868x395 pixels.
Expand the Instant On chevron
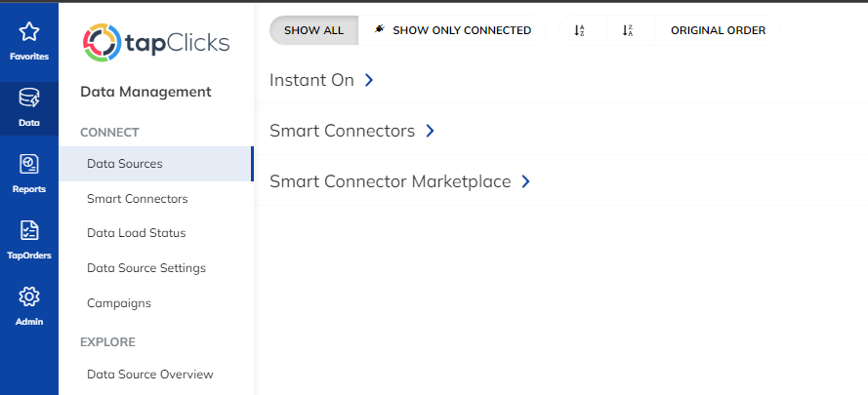(x=369, y=80)
